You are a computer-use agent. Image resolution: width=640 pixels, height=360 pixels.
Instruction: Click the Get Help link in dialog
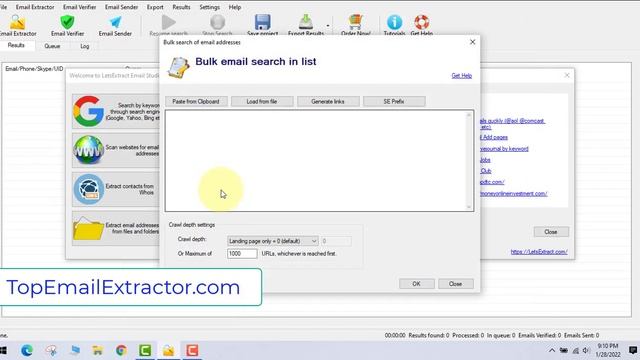(462, 76)
